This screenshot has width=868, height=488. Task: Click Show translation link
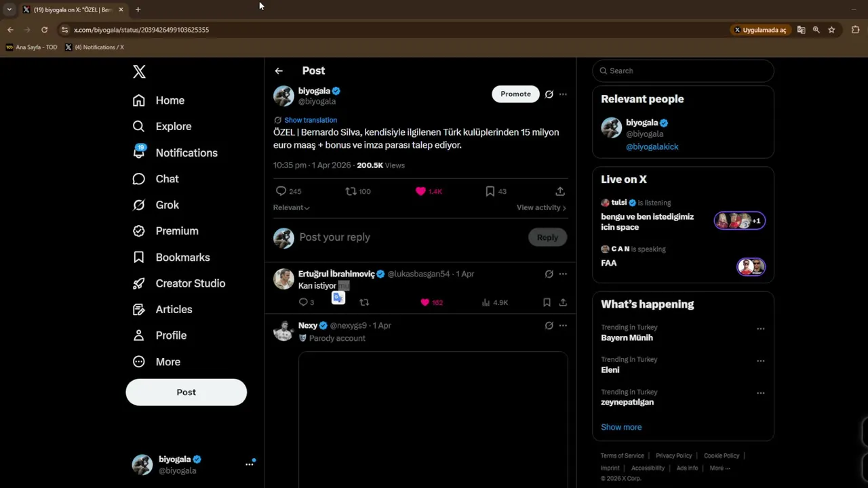(x=311, y=120)
